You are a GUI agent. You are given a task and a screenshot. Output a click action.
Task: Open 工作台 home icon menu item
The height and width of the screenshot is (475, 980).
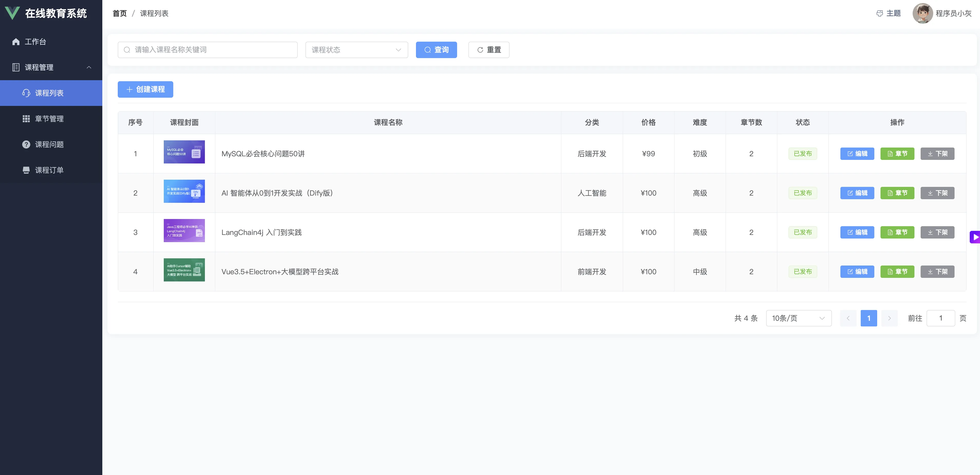[35, 41]
